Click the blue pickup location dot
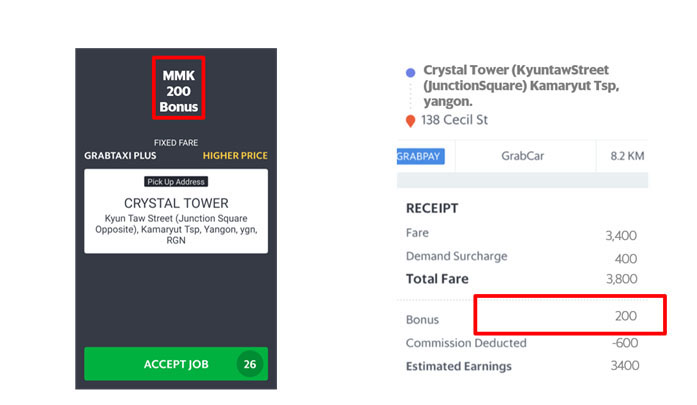 [x=410, y=72]
